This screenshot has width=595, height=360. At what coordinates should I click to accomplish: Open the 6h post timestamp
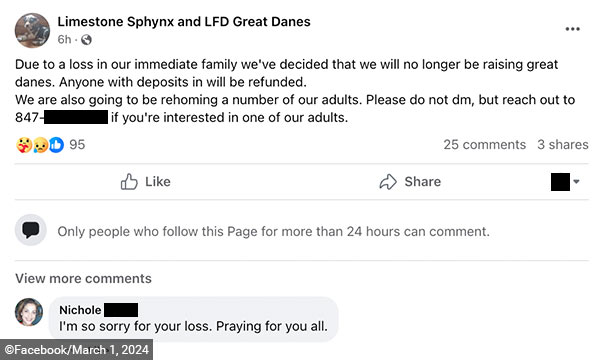click(x=65, y=39)
